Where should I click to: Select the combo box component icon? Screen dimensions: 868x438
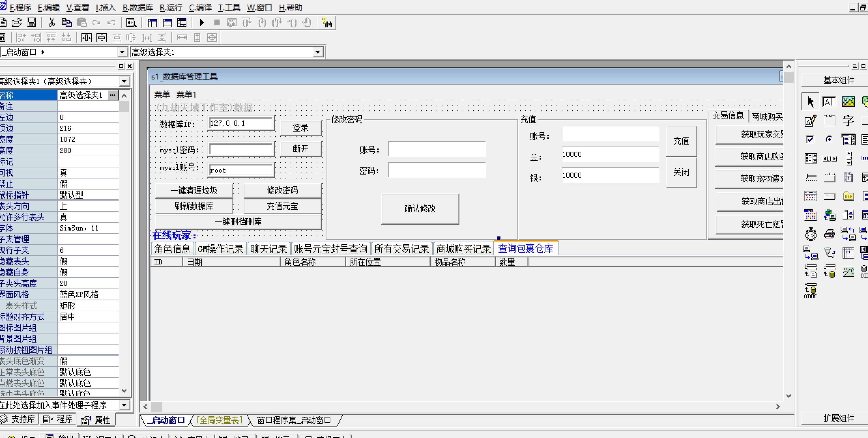(848, 139)
